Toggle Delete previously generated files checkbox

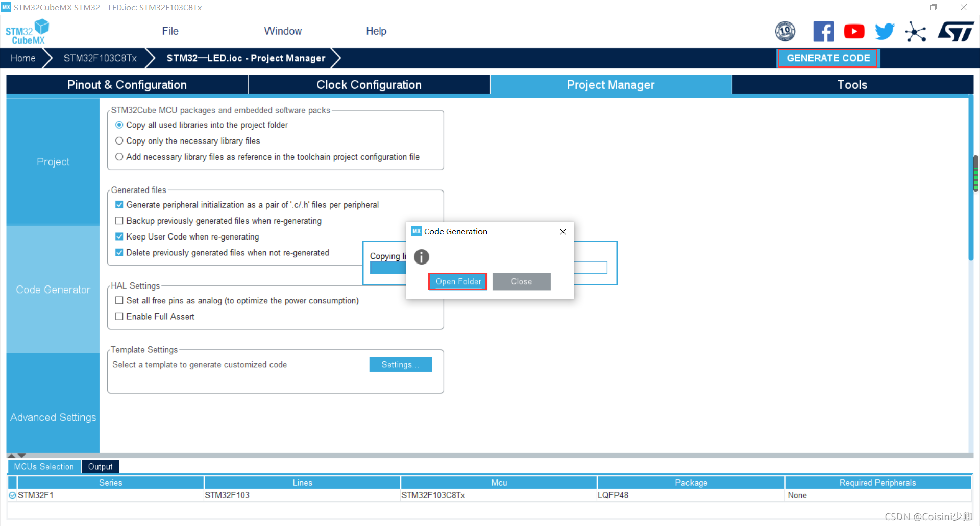[119, 252]
